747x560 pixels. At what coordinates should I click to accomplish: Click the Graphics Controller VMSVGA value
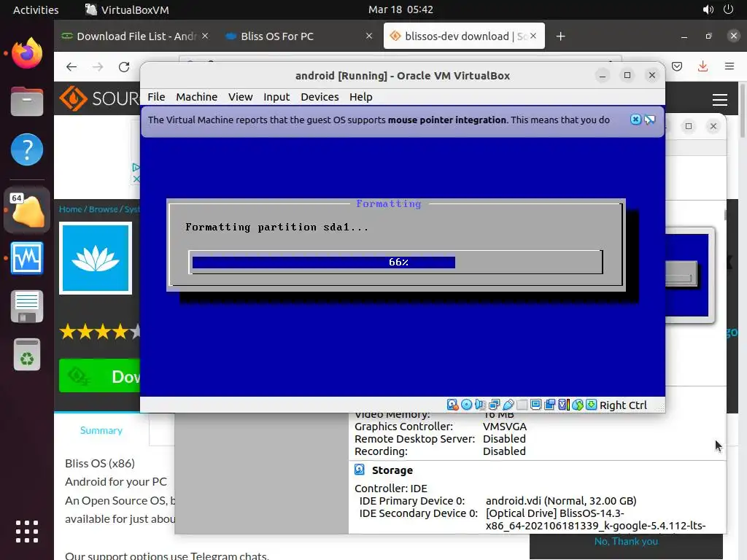[505, 426]
